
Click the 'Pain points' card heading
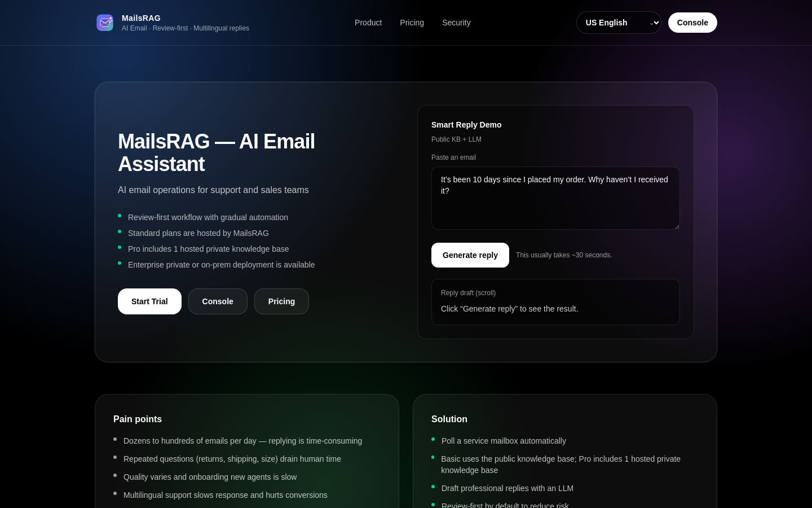tap(138, 419)
